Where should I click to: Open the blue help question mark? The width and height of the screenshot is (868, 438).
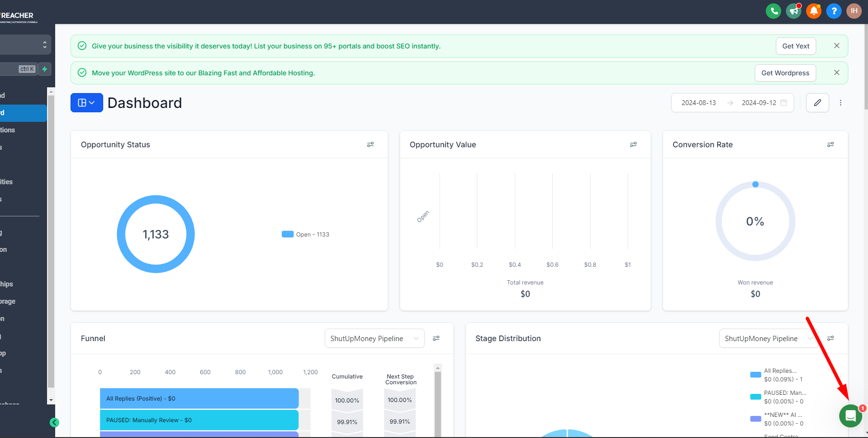(x=834, y=11)
